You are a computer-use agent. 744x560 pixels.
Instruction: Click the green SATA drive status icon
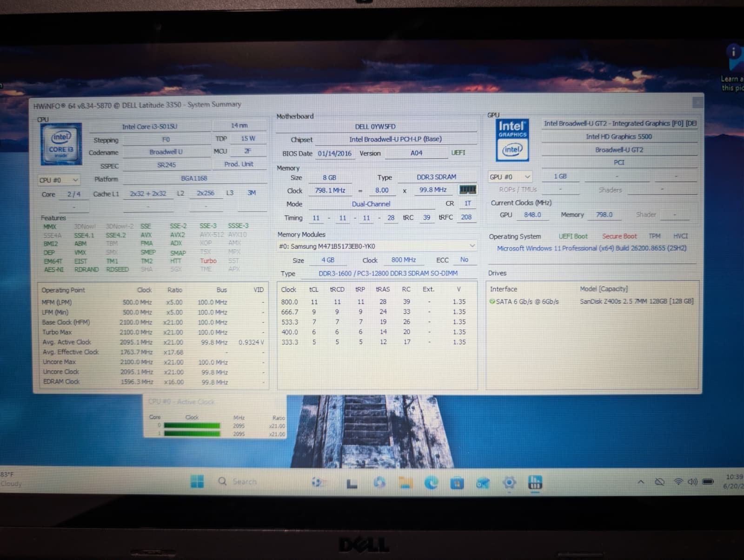tap(492, 301)
